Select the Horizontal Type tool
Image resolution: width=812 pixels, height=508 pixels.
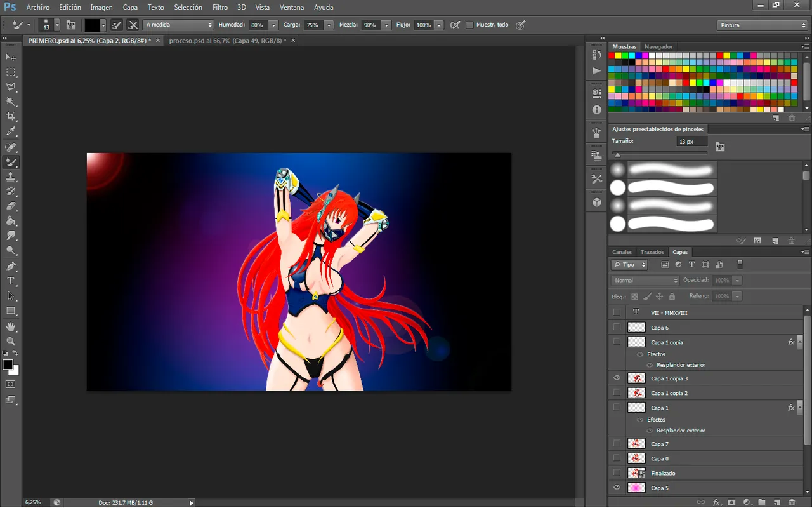pos(11,281)
